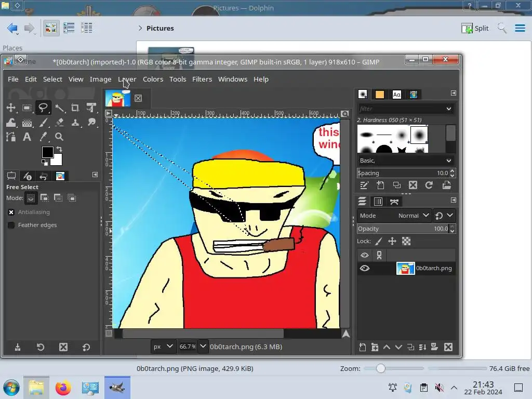Open the File menu
The image size is (532, 399).
pyautogui.click(x=13, y=79)
